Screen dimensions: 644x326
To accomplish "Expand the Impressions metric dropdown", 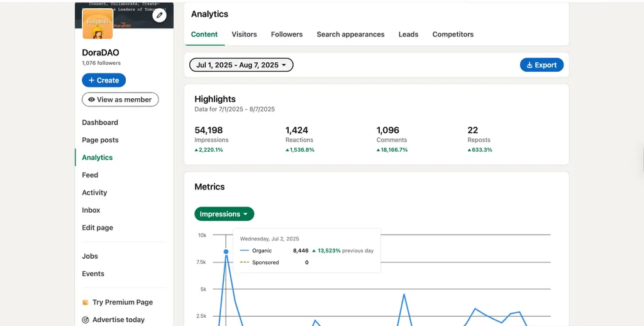I will (225, 214).
